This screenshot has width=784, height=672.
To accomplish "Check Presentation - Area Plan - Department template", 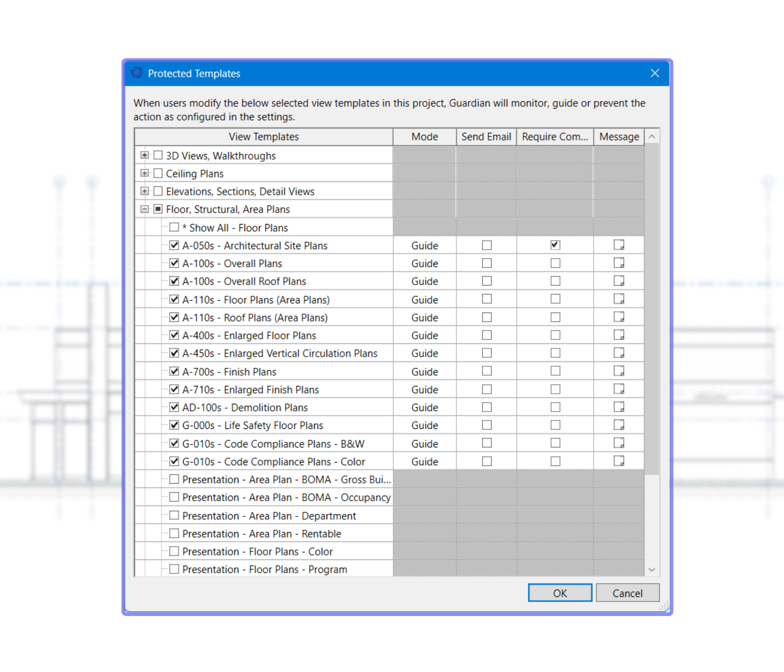I will click(174, 515).
